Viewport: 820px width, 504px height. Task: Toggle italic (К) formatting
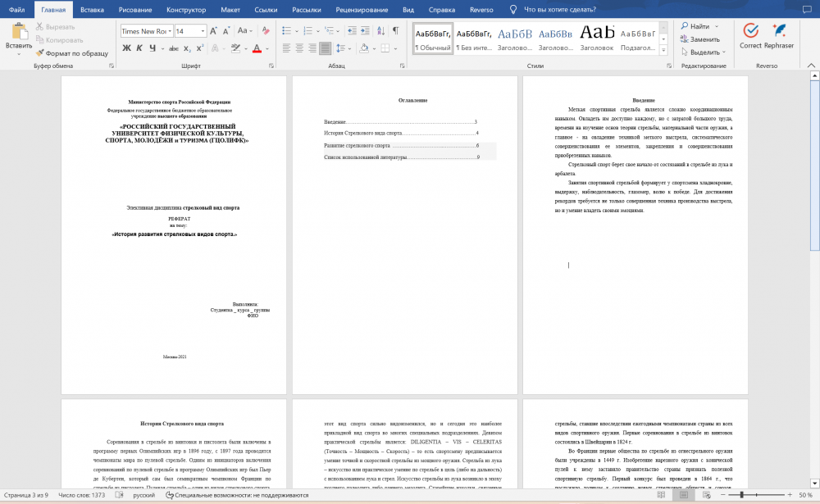coord(139,48)
